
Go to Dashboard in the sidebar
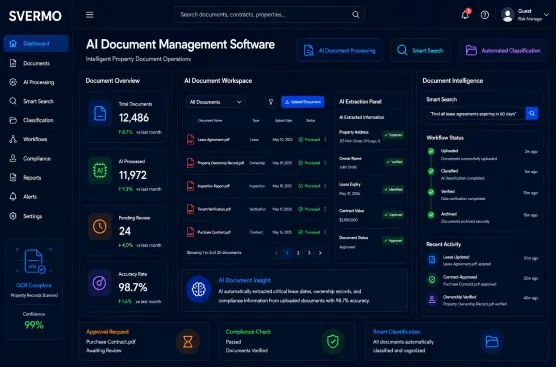click(x=36, y=44)
